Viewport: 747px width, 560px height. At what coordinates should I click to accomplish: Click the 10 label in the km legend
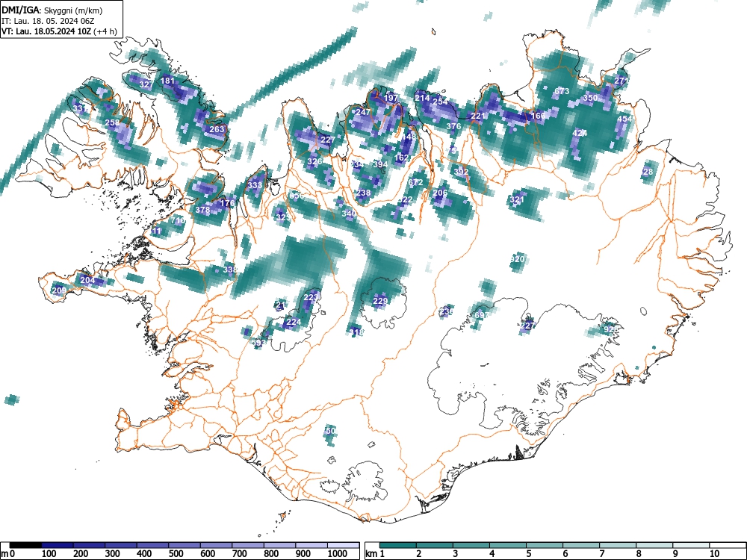point(713,553)
